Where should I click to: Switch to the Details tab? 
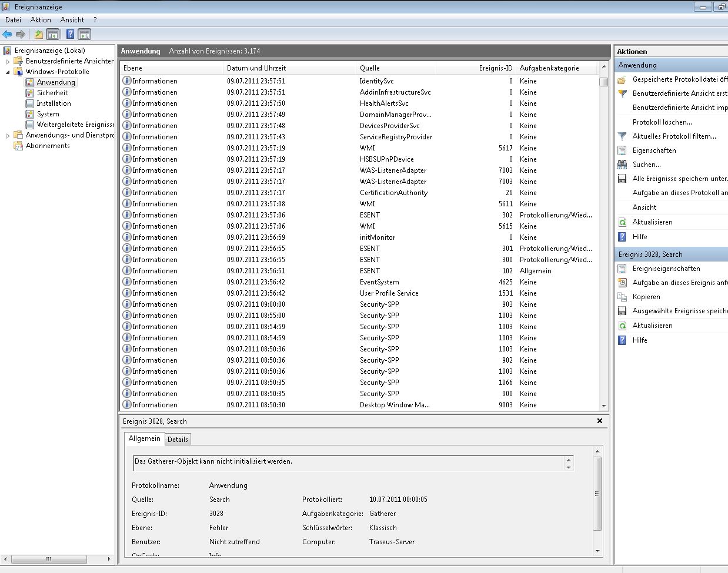(x=178, y=440)
